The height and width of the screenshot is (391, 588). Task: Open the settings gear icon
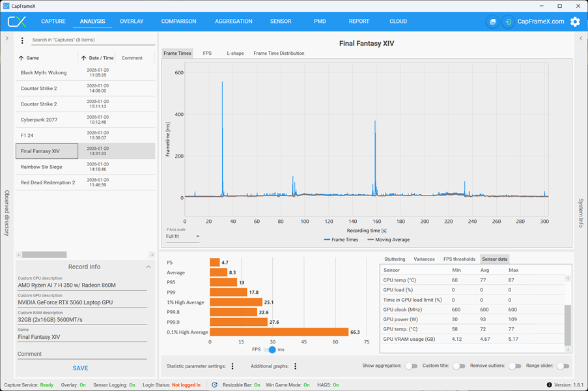[575, 22]
